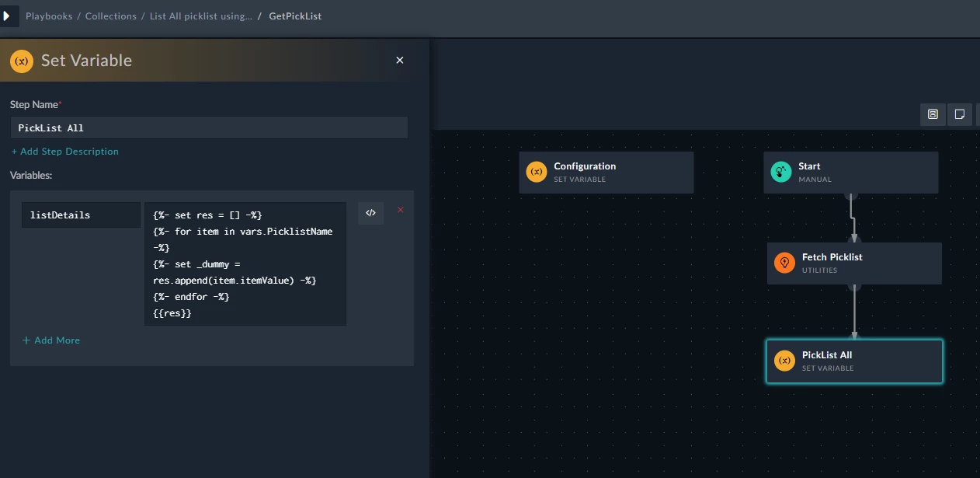
Task: Open the playbook tools list icon
Action: pos(933,114)
